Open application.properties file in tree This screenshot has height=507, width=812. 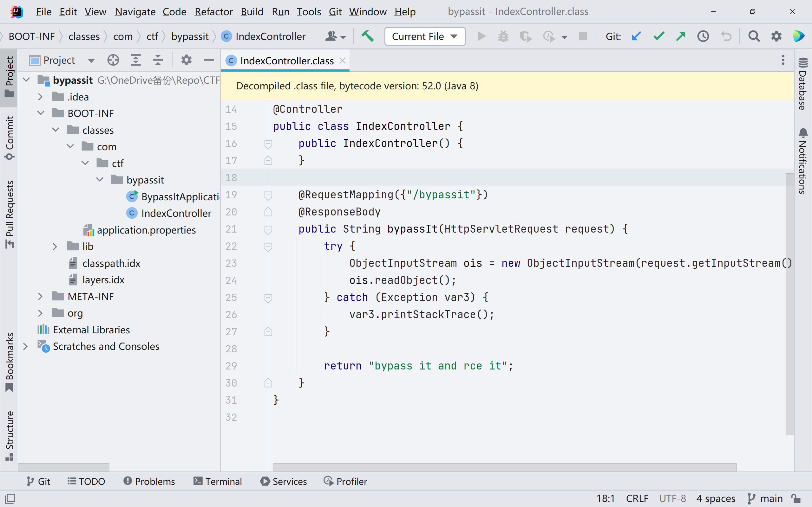[x=146, y=230]
